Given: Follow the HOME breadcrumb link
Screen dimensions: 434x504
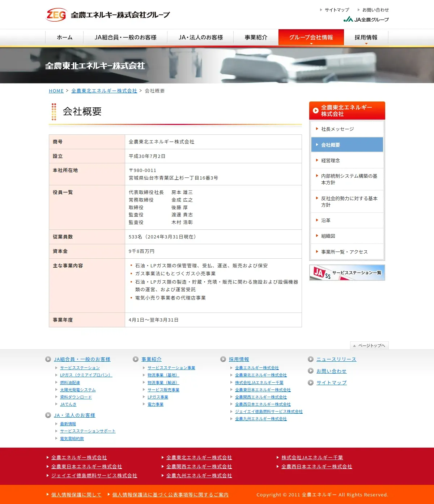Looking at the screenshot, I should coord(56,91).
